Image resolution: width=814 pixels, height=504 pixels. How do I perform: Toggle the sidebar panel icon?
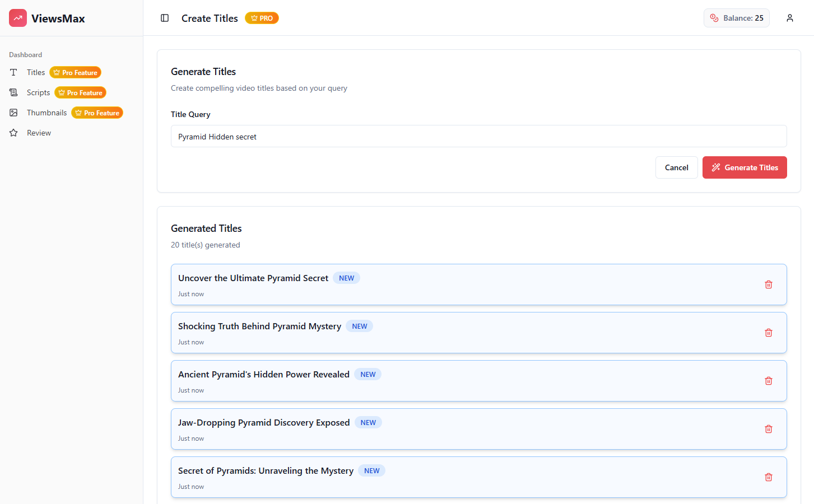click(x=165, y=18)
